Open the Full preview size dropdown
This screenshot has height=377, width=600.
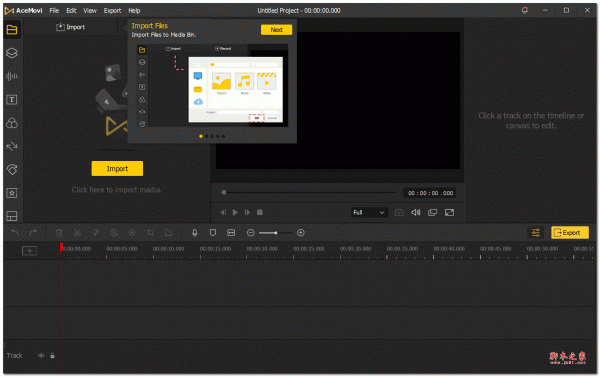[x=369, y=212]
